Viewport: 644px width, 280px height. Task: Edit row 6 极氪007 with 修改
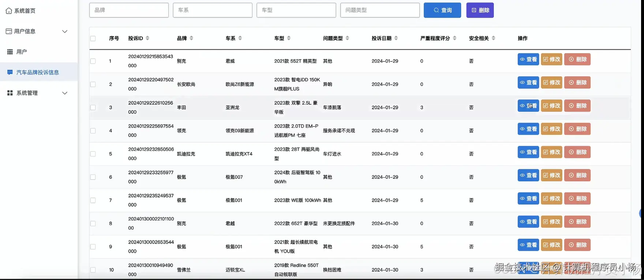[551, 175]
